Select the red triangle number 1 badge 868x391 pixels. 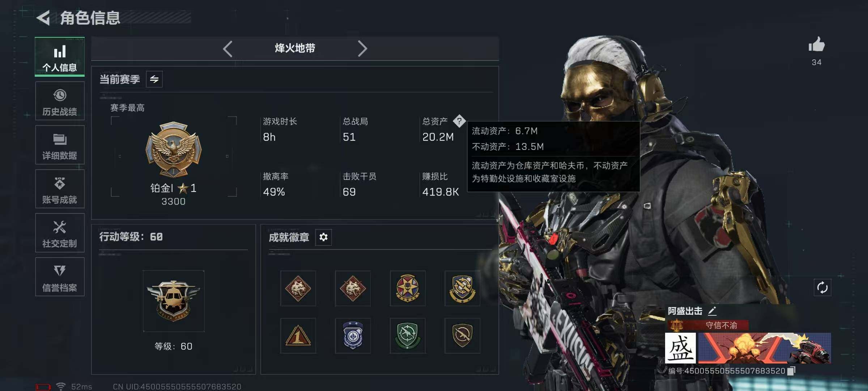tap(298, 336)
